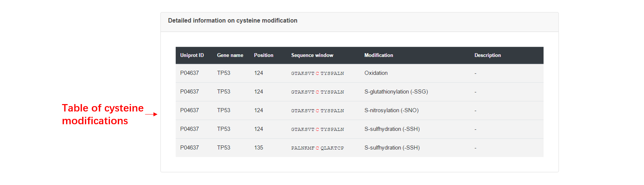Click TP53 gene name in the S-nitrosylation row
The image size is (644, 185).
[224, 110]
